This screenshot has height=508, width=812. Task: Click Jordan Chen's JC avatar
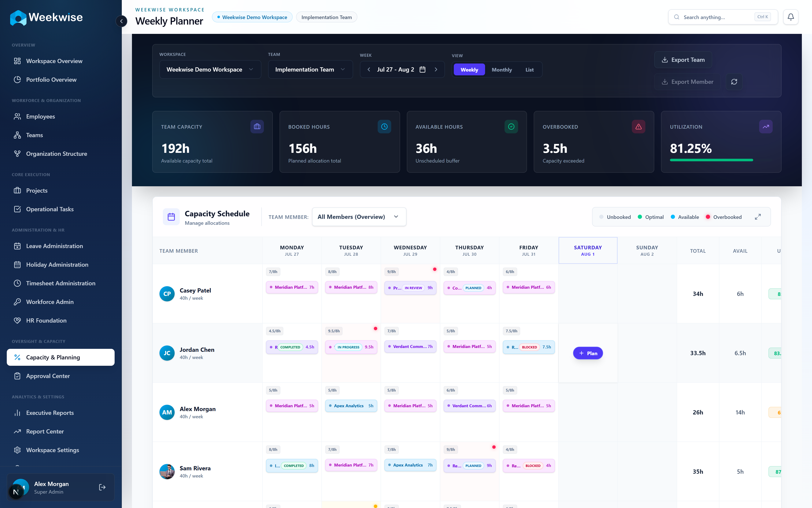[x=167, y=353]
